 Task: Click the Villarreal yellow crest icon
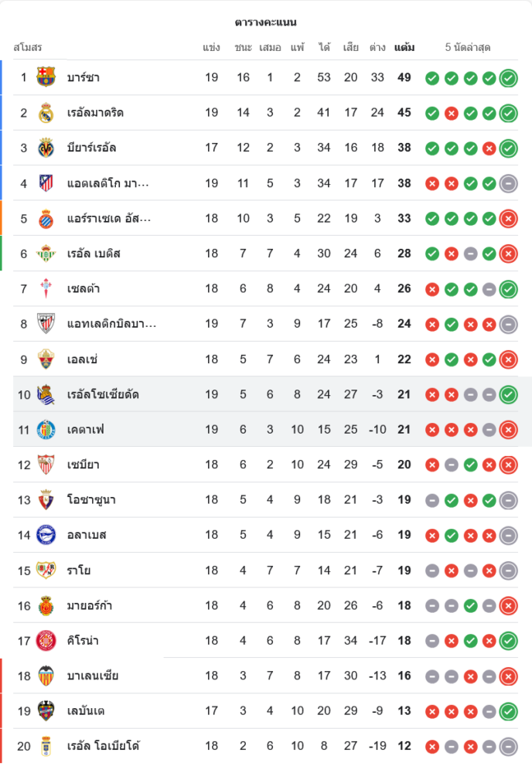(46, 148)
